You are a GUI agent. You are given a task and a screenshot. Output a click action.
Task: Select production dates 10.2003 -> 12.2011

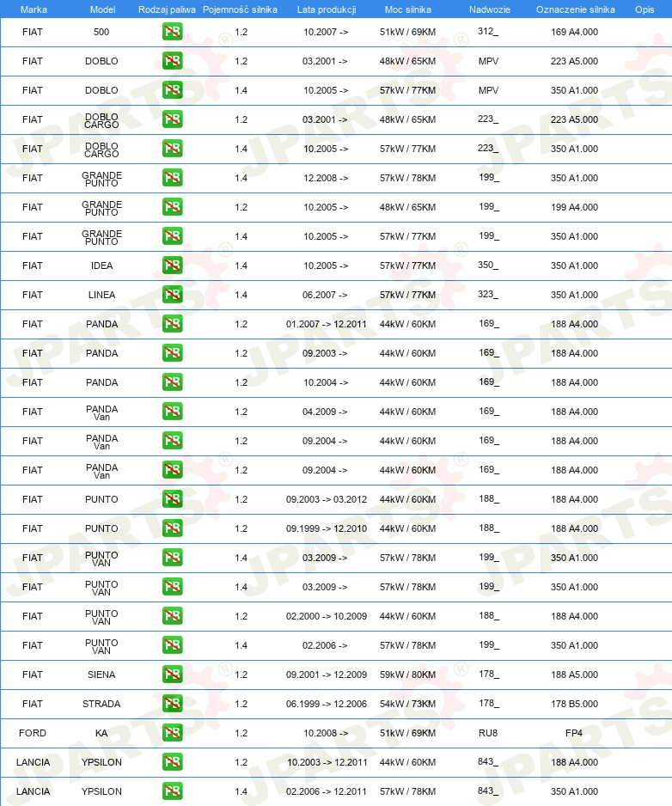(327, 762)
